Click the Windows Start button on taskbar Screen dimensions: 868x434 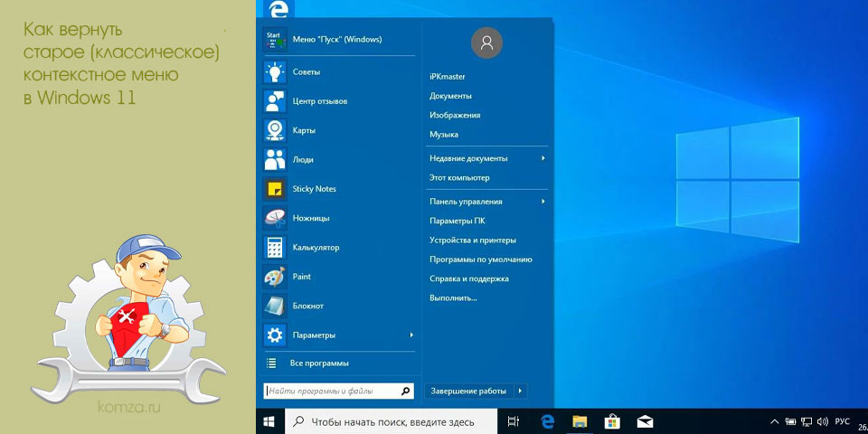[x=269, y=422]
